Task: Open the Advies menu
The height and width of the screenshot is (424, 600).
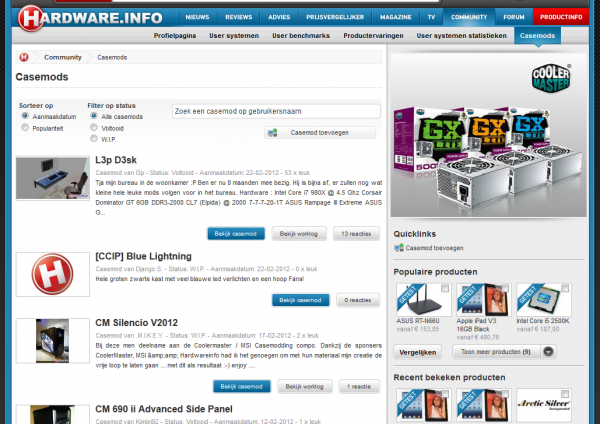Action: click(x=279, y=17)
